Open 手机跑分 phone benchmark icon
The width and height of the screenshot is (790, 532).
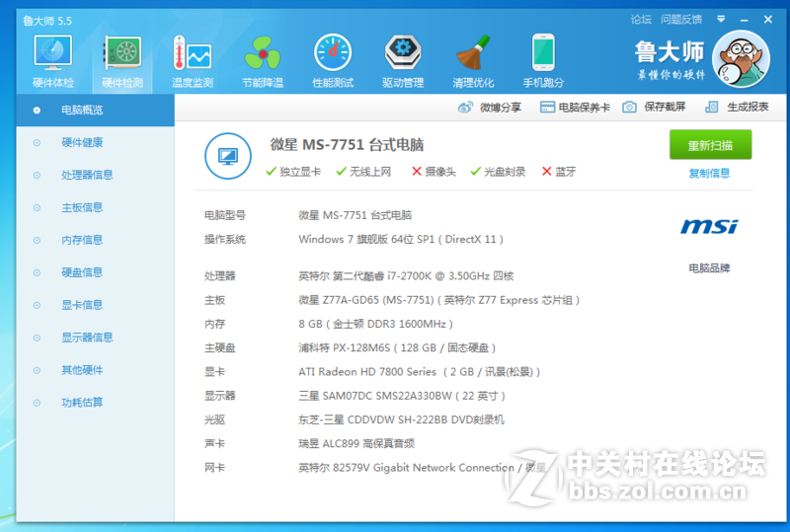point(543,53)
